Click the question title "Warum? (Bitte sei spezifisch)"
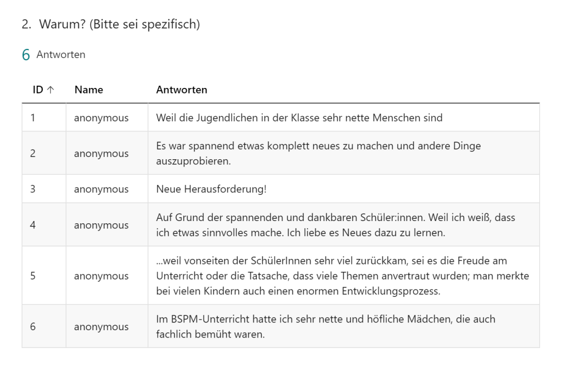Image resolution: width=570 pixels, height=392 pixels. pyautogui.click(x=119, y=25)
